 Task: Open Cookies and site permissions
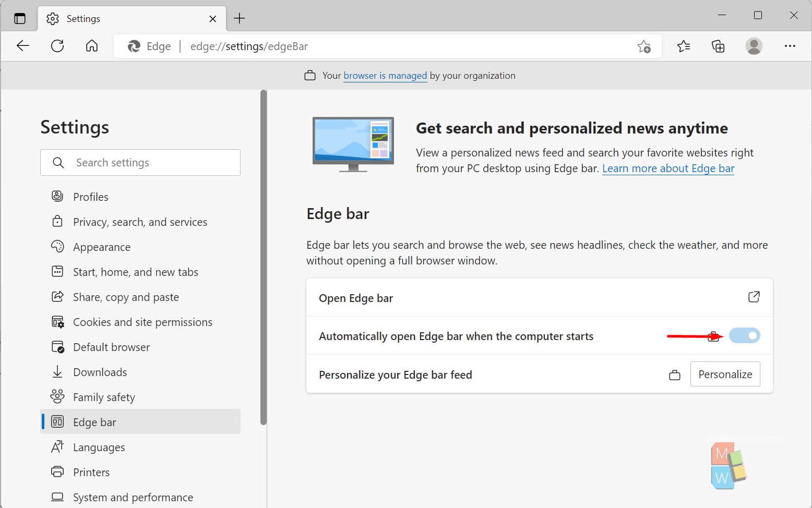[141, 322]
